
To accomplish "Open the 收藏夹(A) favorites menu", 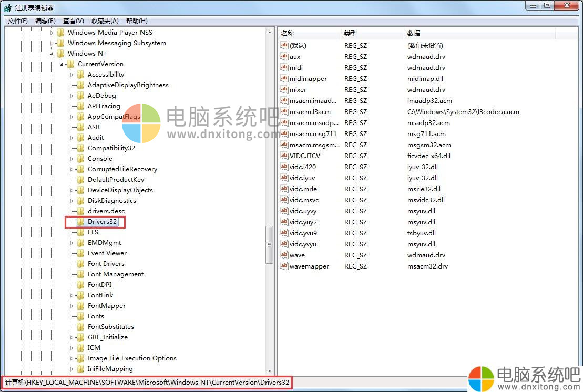I will (105, 21).
